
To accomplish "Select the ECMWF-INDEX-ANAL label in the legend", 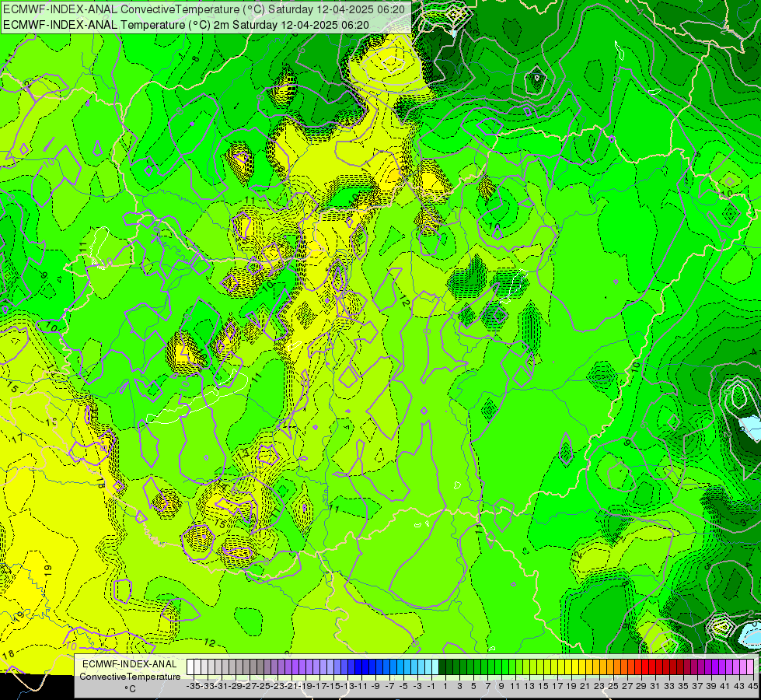I will (x=130, y=664).
